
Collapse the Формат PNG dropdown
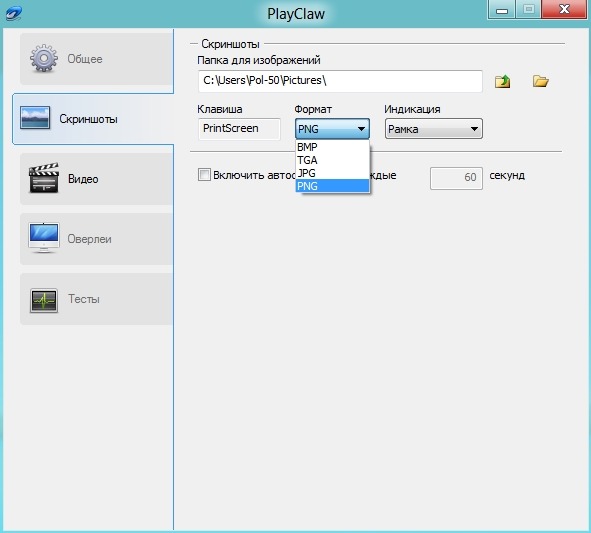pos(332,129)
